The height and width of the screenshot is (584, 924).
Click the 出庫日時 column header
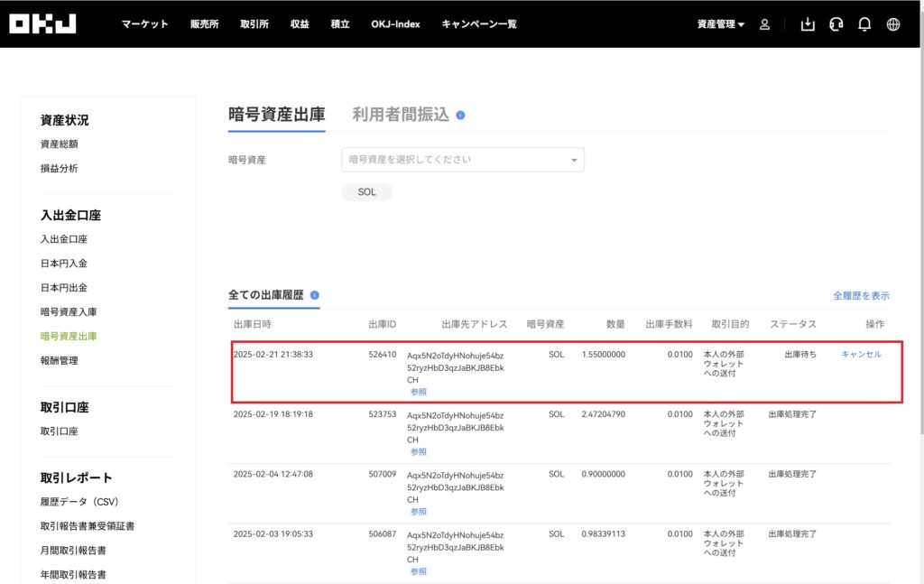(253, 324)
